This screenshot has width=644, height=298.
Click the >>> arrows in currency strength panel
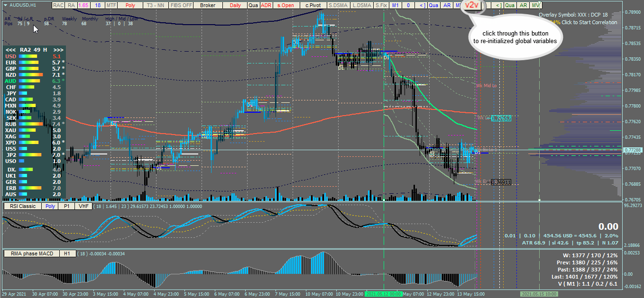tap(58, 49)
